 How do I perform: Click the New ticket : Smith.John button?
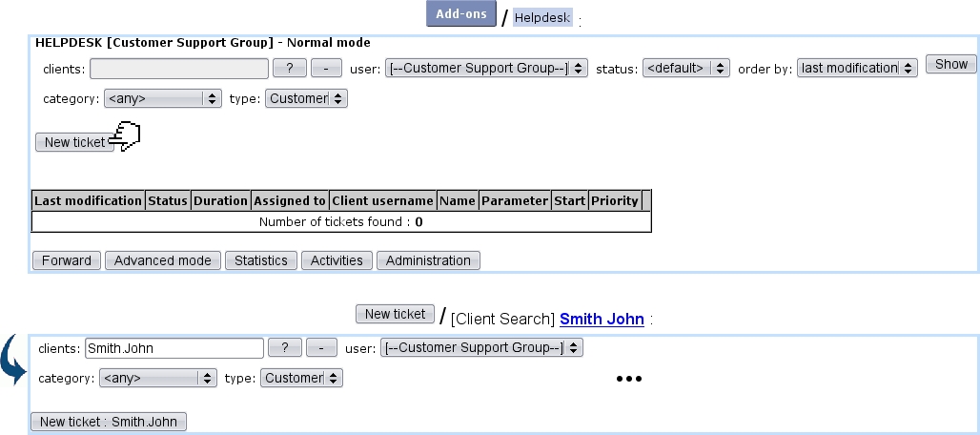pos(109,422)
